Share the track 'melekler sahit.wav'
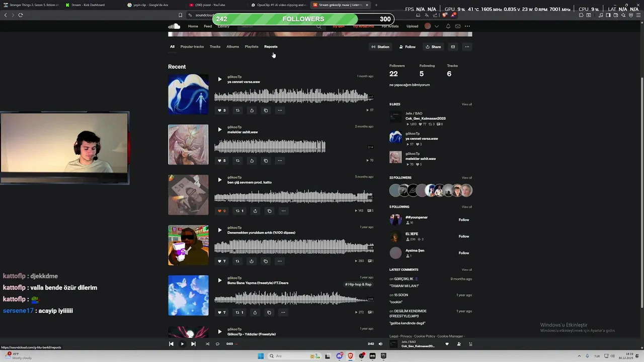Viewport: 644px width, 362px height. pos(252,160)
